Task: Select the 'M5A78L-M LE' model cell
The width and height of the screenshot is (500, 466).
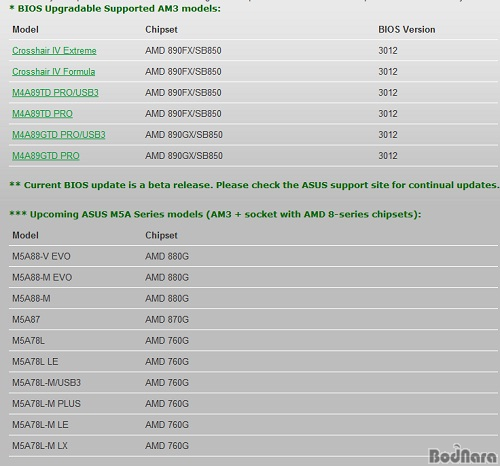Action: [40, 424]
